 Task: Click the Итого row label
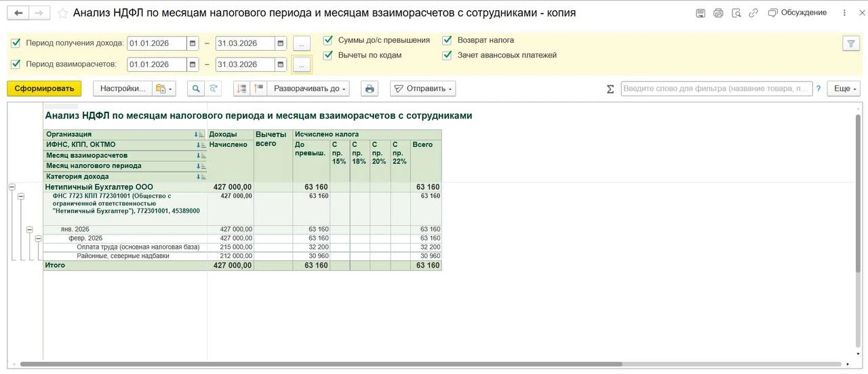55,266
